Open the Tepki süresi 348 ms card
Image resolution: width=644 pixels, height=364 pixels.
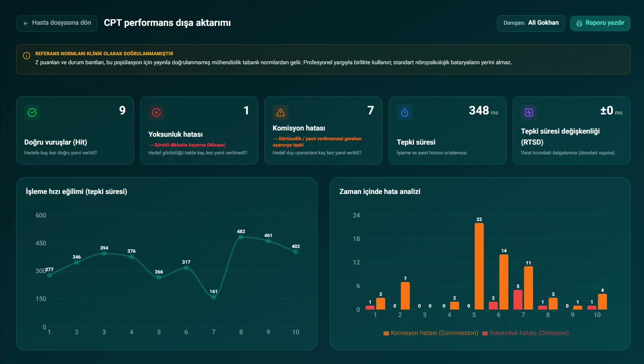point(447,130)
